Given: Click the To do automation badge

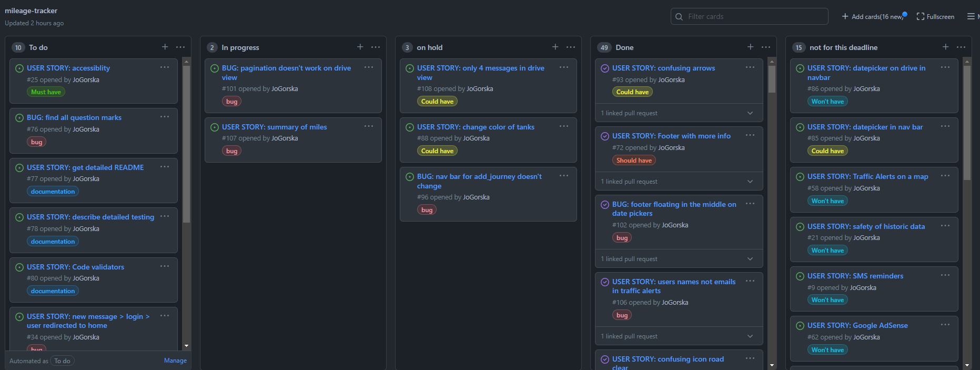Looking at the screenshot, I should pos(62,361).
